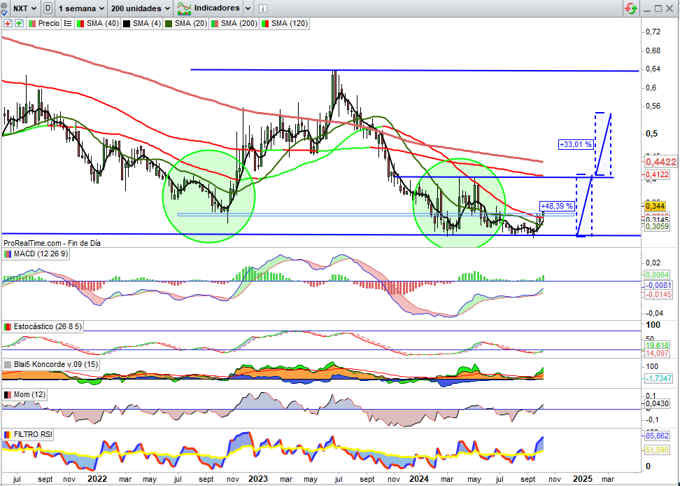Click the red 0,4422 price axis tag
680x486 pixels.
660,162
